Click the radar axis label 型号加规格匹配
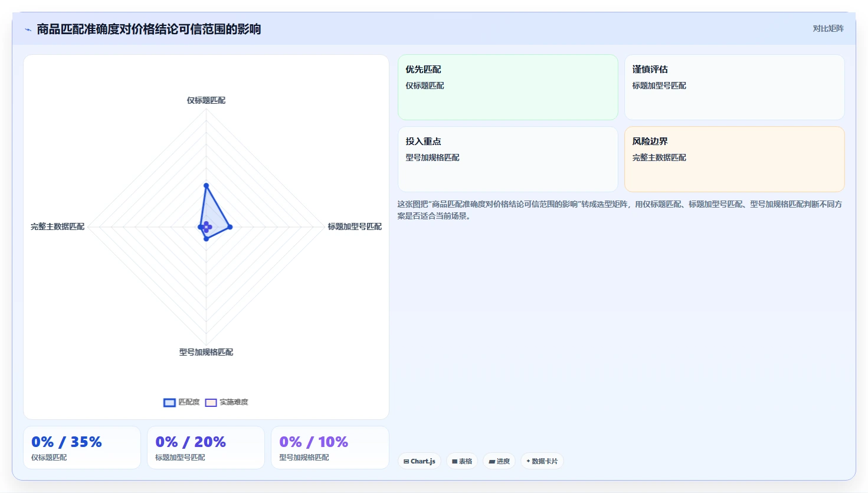This screenshot has width=868, height=493. pos(206,352)
